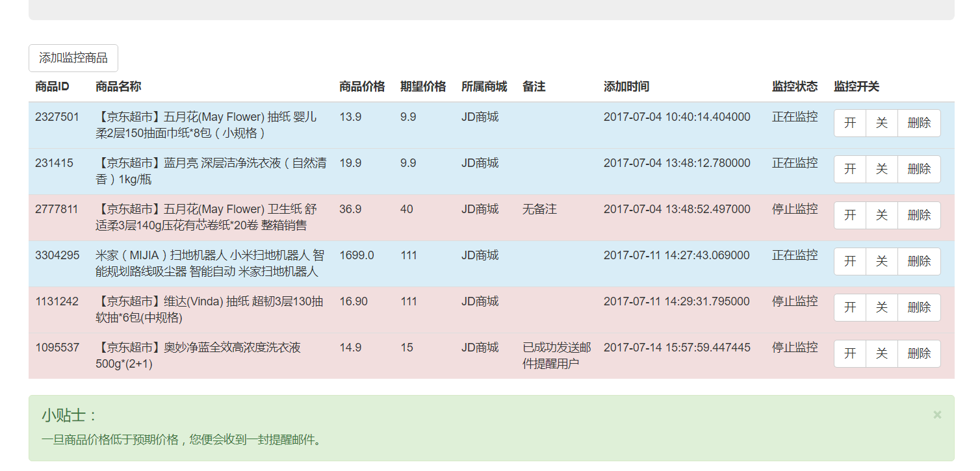980x471 pixels.
Task: Click the tip text about 提醒邮件
Action: click(181, 440)
